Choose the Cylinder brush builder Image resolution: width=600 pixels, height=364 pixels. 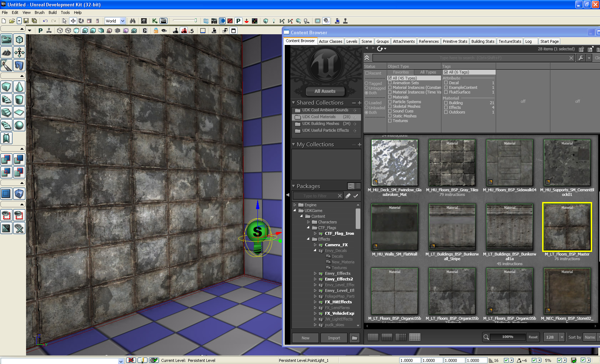(19, 100)
